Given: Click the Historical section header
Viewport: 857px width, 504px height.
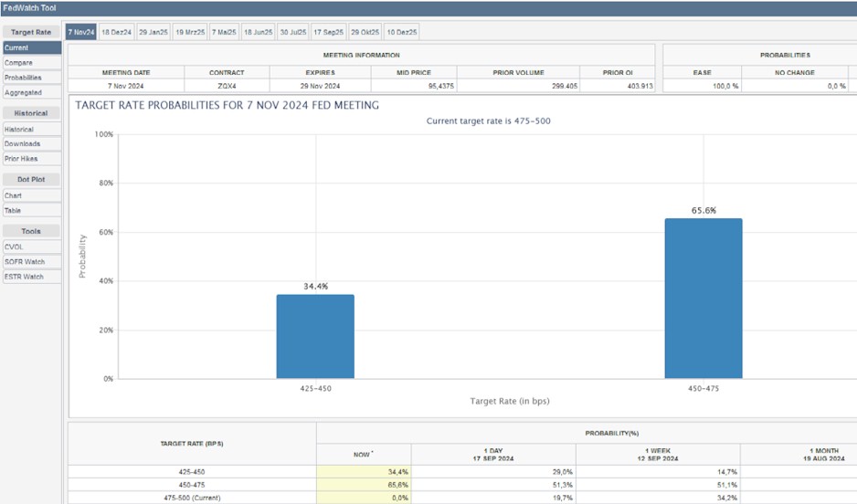Looking at the screenshot, I should click(x=31, y=113).
